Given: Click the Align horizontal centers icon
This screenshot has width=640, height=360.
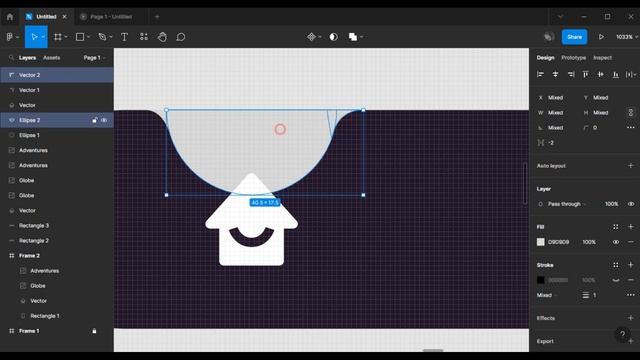Looking at the screenshot, I should 556,74.
